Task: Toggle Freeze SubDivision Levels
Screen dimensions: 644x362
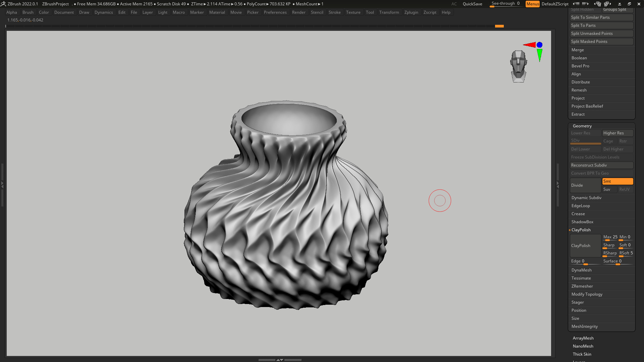Action: 601,157
